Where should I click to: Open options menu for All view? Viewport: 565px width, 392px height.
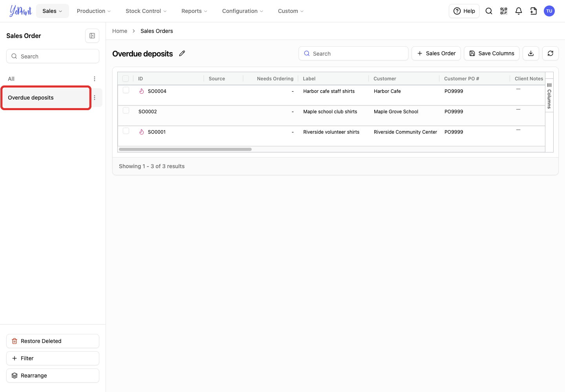[x=95, y=79]
